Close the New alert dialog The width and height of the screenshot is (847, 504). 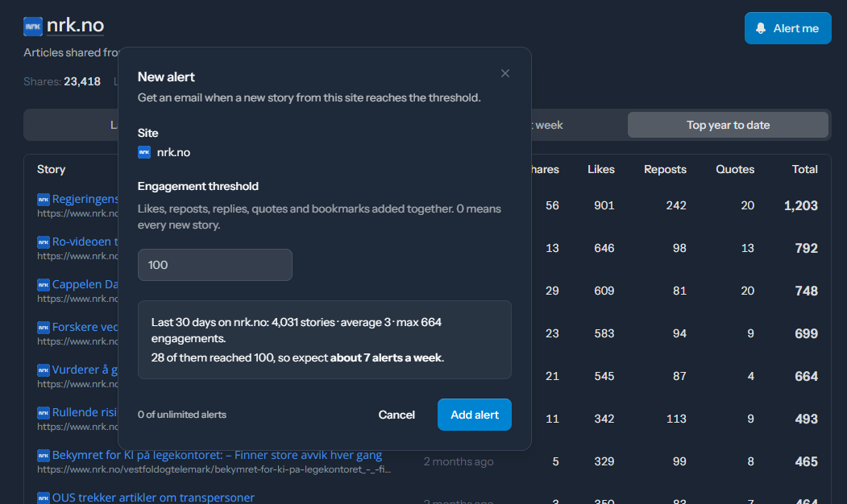pos(505,73)
